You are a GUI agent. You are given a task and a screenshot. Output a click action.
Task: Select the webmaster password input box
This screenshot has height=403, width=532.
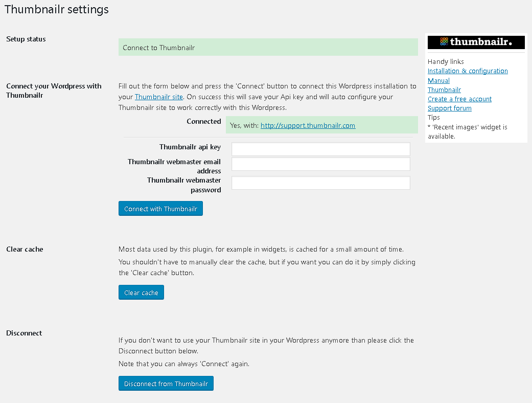(320, 183)
